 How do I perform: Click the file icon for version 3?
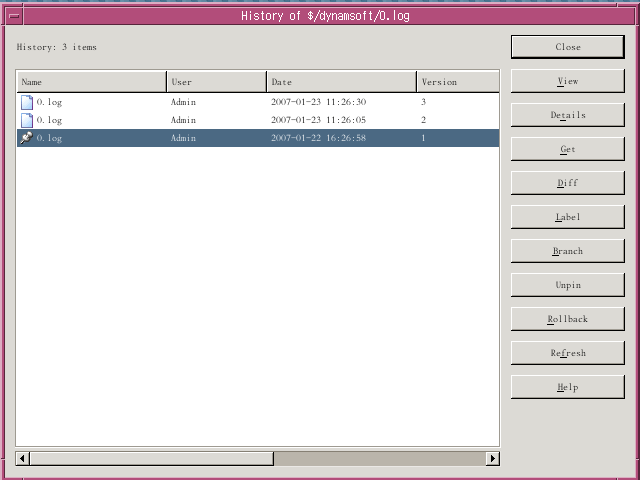27,102
